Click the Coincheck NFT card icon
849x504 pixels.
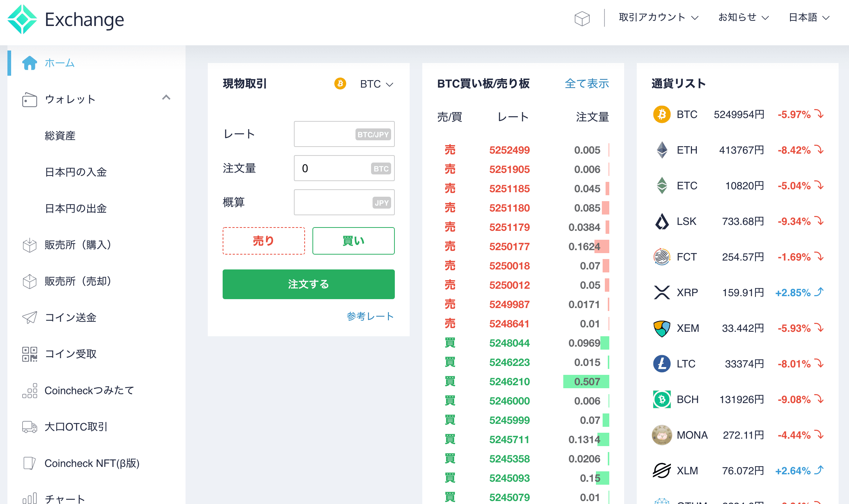click(x=29, y=463)
